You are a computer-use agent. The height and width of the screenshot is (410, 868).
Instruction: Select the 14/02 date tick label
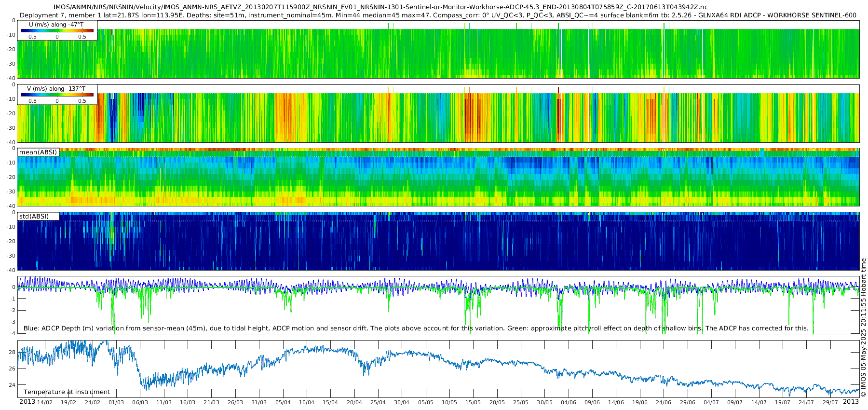[45, 402]
